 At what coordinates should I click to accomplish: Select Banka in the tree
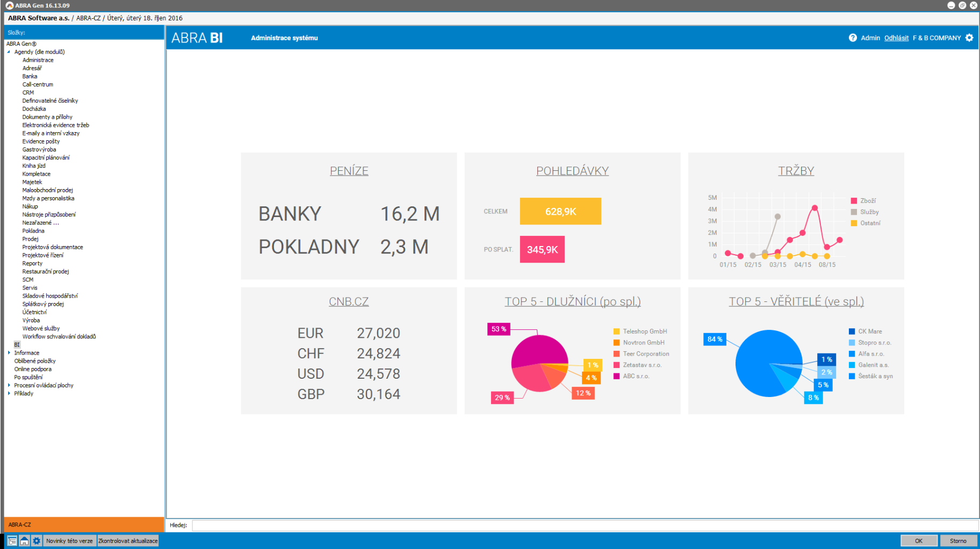30,76
